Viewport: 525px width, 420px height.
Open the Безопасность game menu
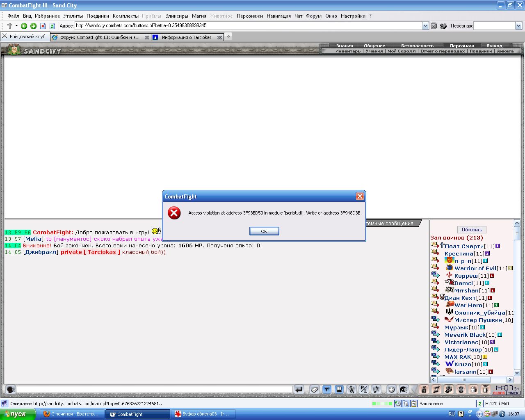click(x=417, y=46)
